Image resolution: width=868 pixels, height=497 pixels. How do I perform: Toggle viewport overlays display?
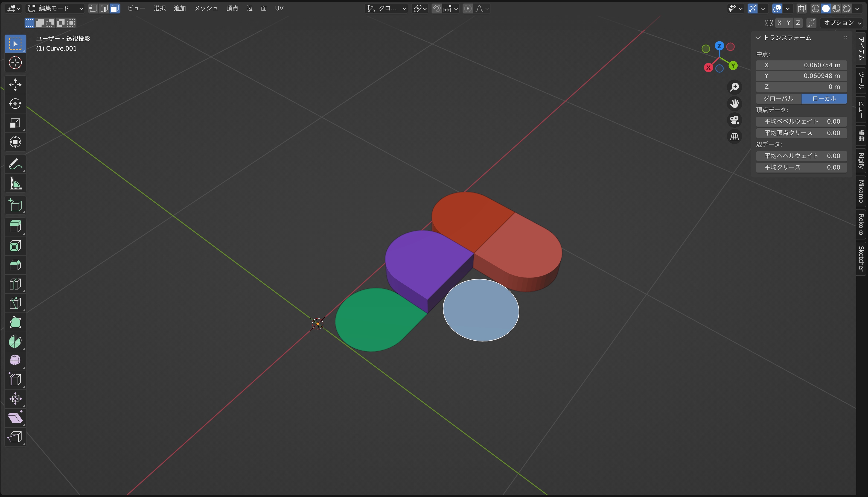click(777, 8)
